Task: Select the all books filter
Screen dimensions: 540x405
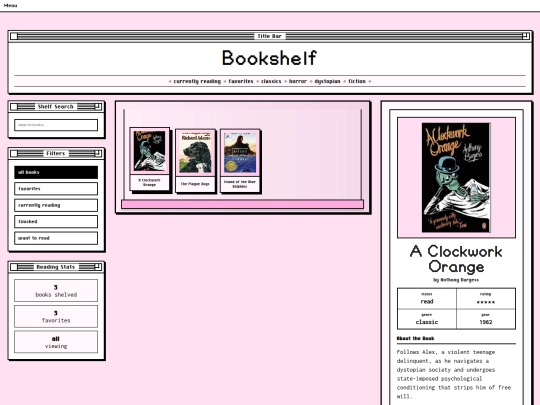Action: [x=56, y=172]
